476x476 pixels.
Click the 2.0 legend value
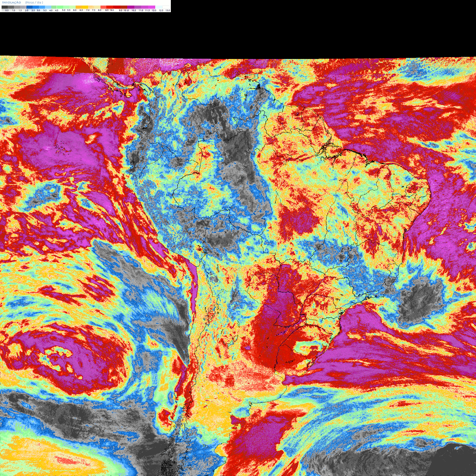click(x=27, y=10)
